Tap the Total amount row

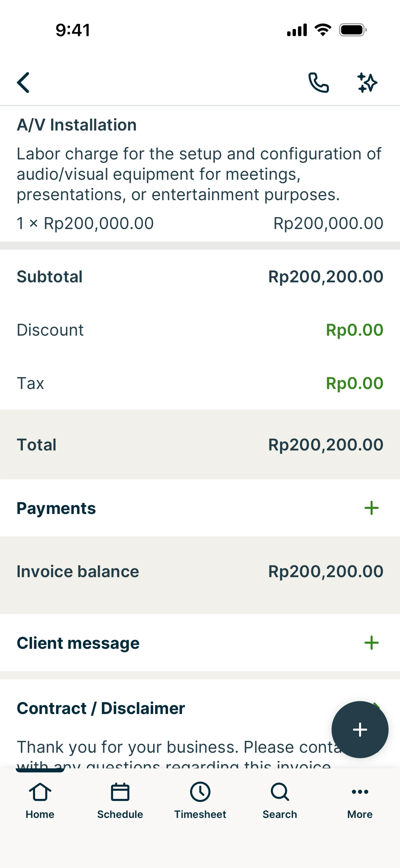(200, 444)
